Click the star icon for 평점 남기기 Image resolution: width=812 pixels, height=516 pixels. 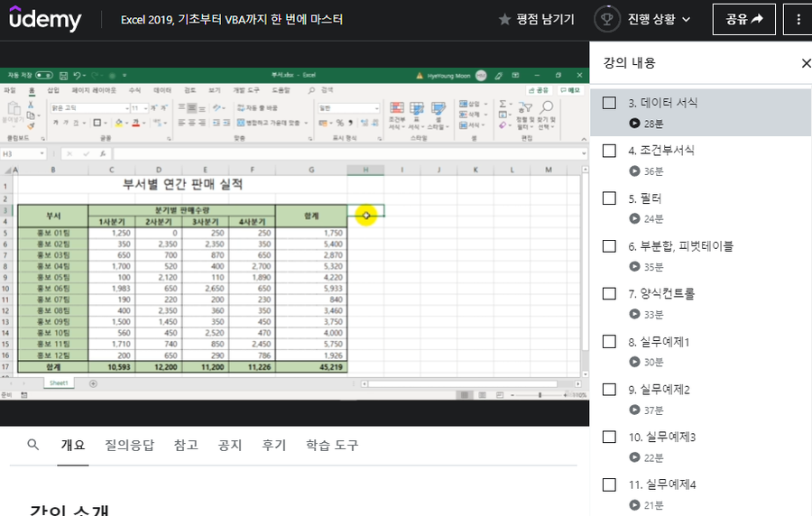coord(504,20)
